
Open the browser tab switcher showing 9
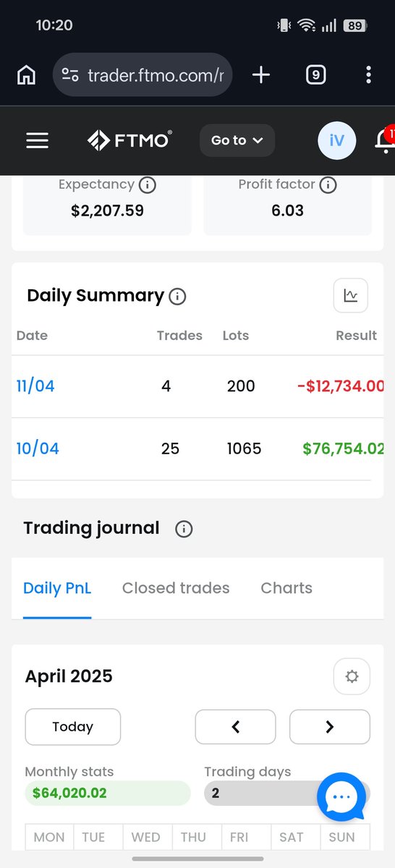point(315,75)
